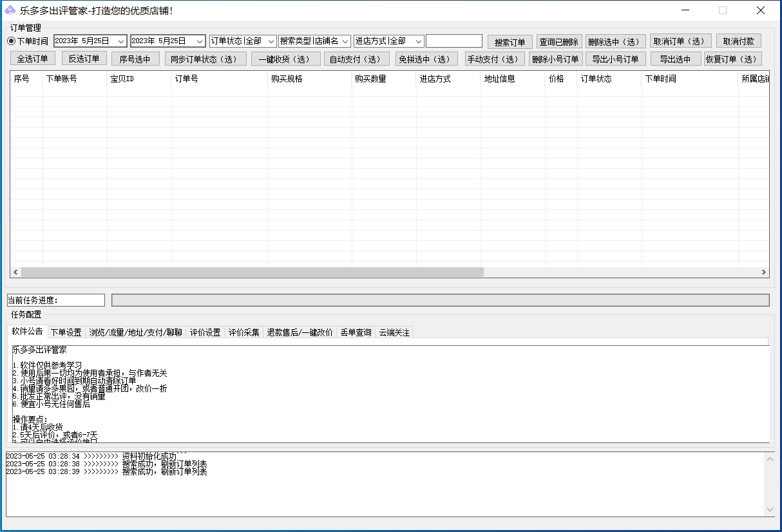Switch to the 评价设置 tab
This screenshot has width=782, height=532.
coord(205,332)
